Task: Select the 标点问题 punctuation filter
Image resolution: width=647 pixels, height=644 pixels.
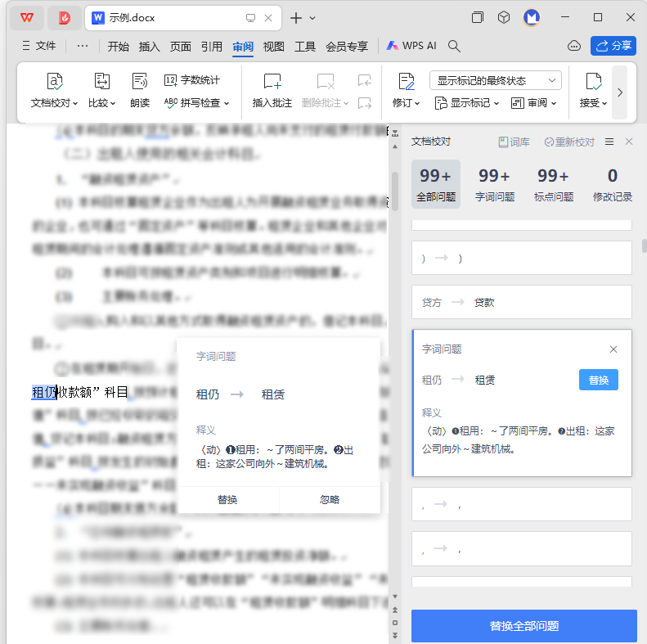Action: (x=553, y=183)
